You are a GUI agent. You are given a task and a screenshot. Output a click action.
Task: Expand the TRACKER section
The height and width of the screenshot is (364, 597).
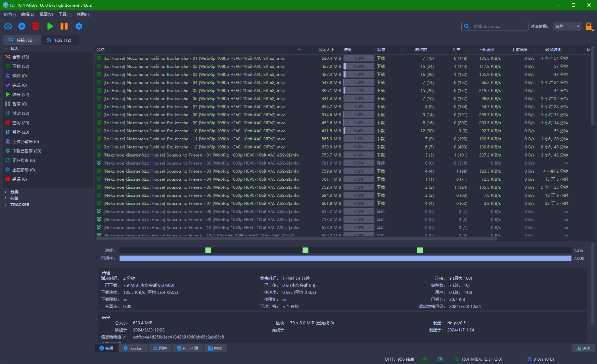[x=6, y=205]
